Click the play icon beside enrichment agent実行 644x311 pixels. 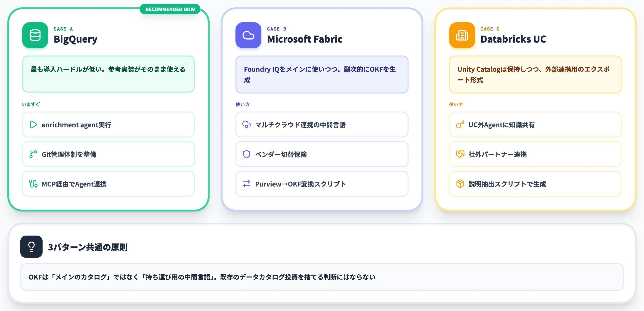point(33,124)
